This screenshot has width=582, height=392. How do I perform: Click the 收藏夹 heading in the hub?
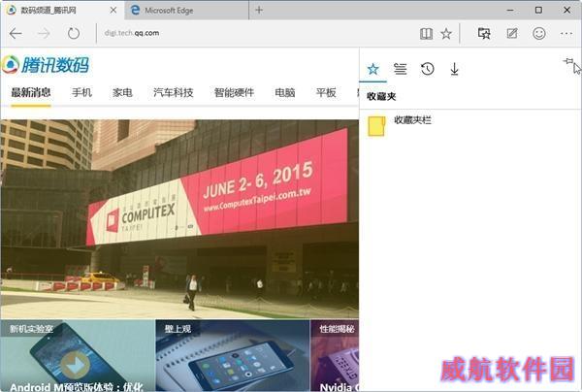[x=381, y=96]
